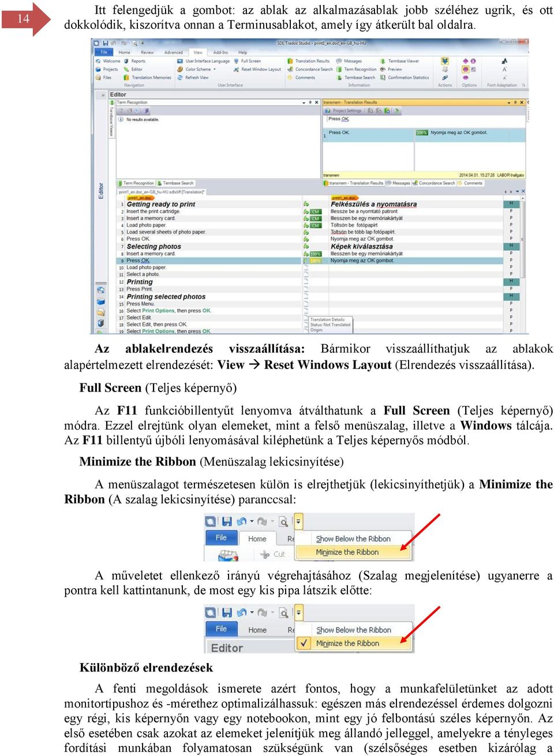Viewport: 554px width, 756px height.
Task: Open the Translation Results panel dropdown arrow
Action: (x=509, y=103)
